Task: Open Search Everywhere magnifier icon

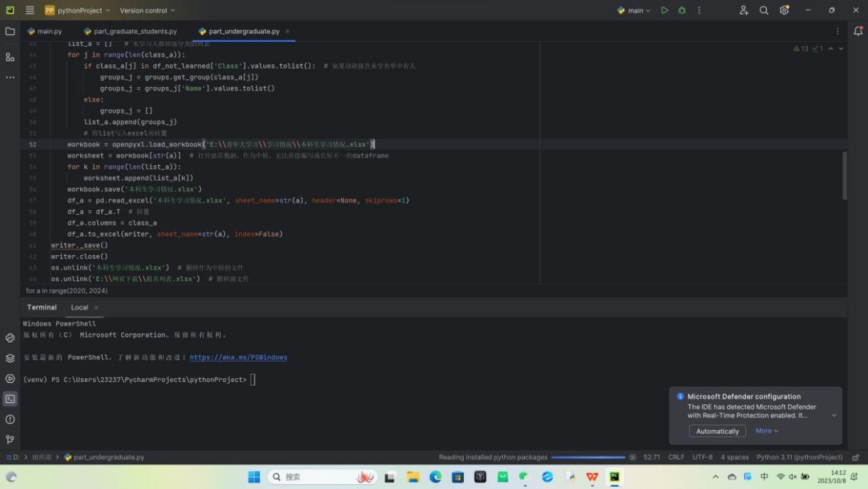Action: (764, 11)
